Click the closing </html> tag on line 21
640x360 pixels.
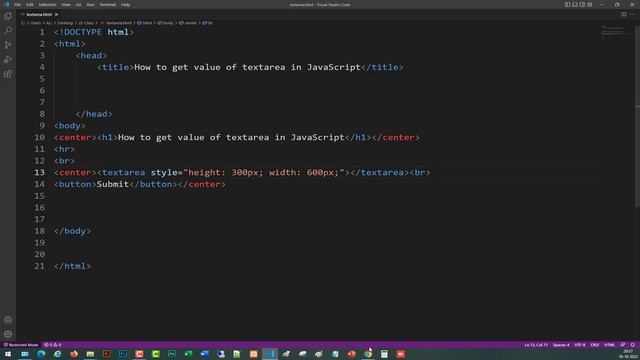[x=72, y=266]
